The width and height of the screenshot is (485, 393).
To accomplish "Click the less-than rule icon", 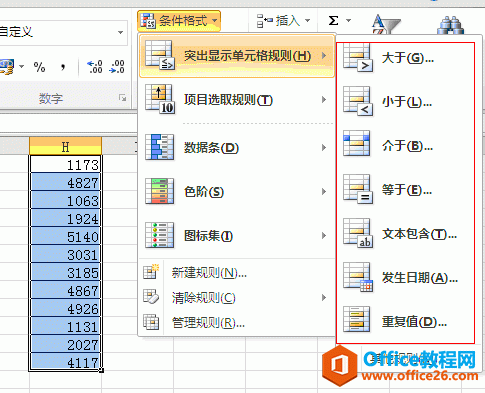I will click(358, 101).
